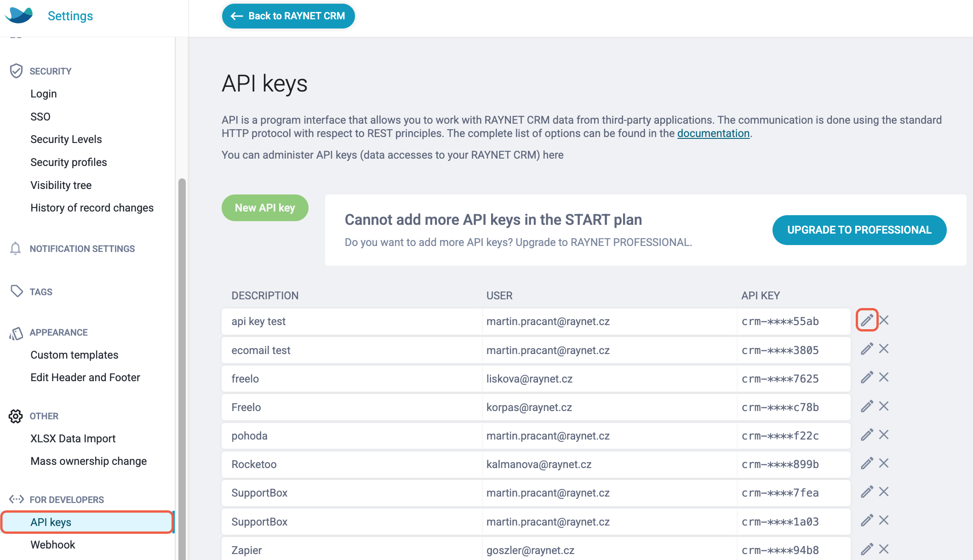The height and width of the screenshot is (560, 973).
Task: Edit the liskova@raynet.cz freelo key
Action: pyautogui.click(x=867, y=377)
